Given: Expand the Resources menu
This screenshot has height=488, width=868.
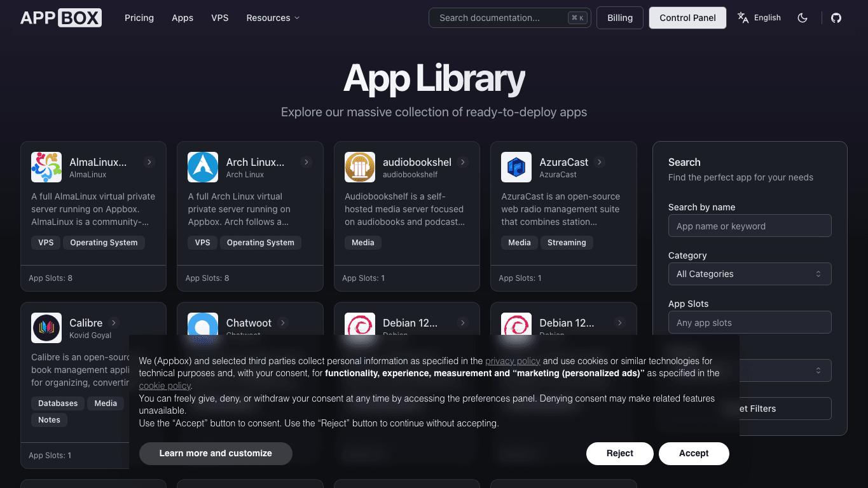Looking at the screenshot, I should [273, 18].
